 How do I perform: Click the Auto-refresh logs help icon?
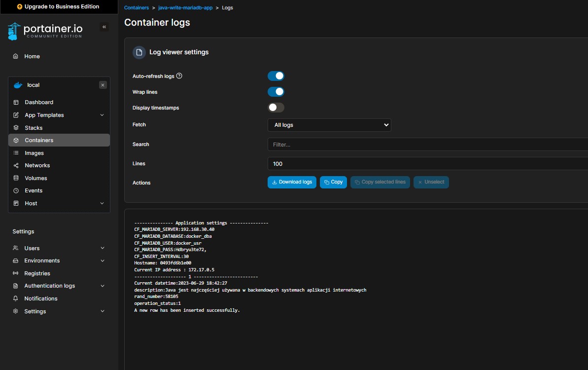click(179, 76)
